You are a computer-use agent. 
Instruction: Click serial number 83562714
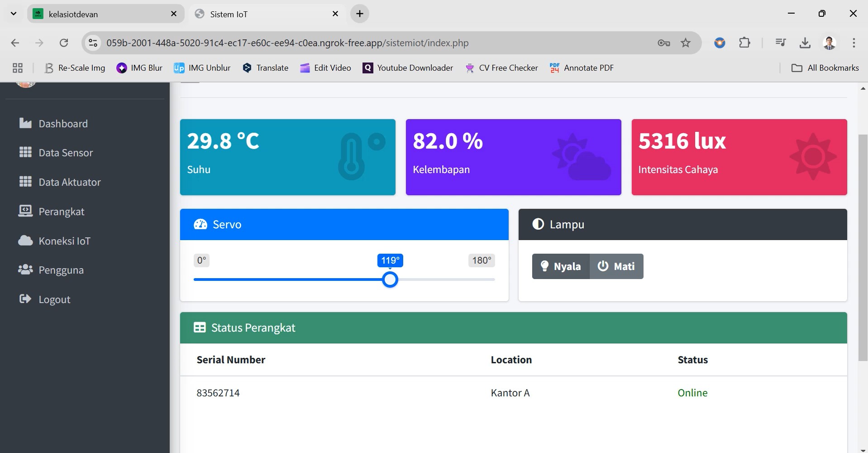[x=218, y=393]
